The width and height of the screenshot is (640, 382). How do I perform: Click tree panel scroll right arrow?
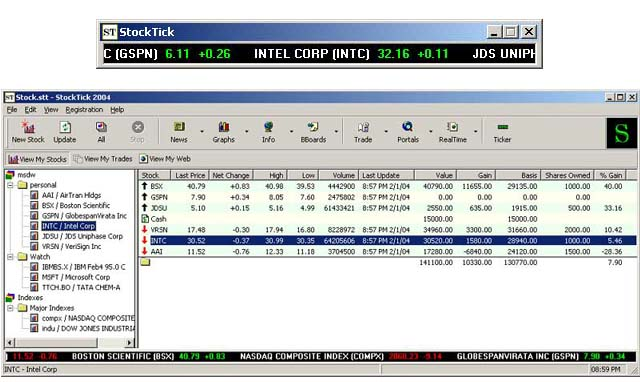[129, 342]
